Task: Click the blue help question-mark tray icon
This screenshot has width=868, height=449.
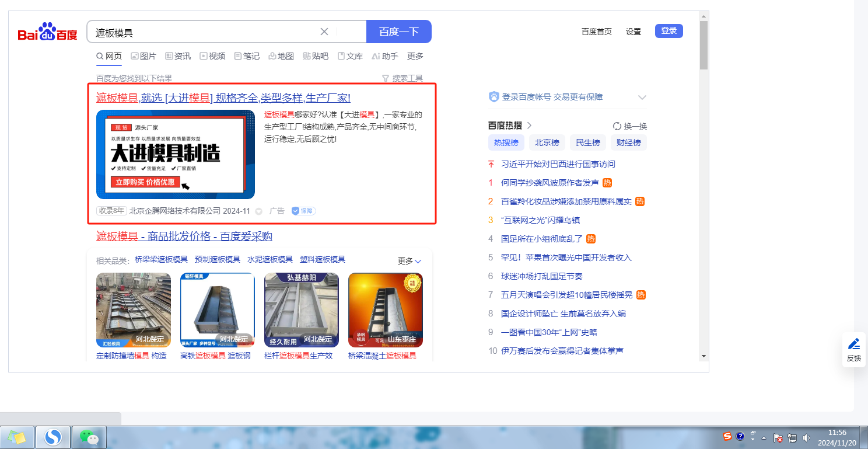Action: pyautogui.click(x=740, y=436)
